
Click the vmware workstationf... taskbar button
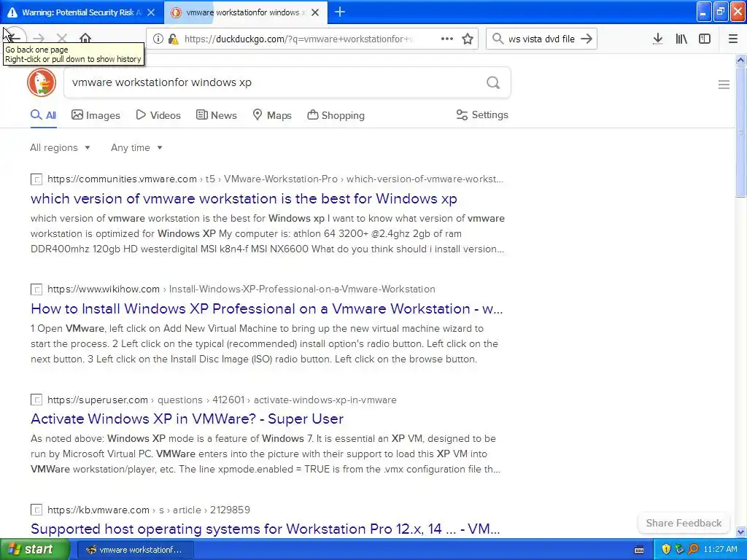pyautogui.click(x=134, y=550)
